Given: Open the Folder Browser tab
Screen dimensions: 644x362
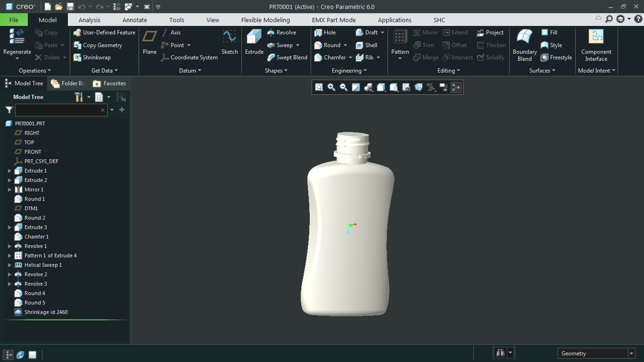Looking at the screenshot, I should click(x=68, y=83).
